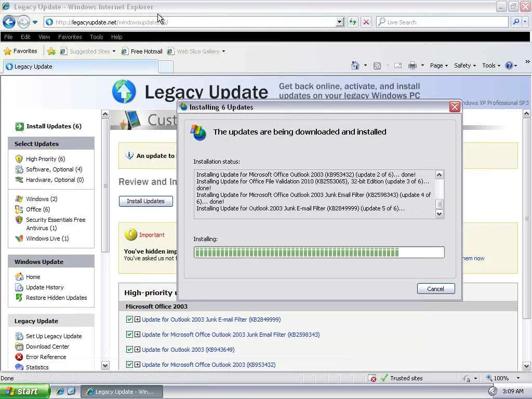Open the Help menu
The height and width of the screenshot is (399, 532).
(x=117, y=37)
